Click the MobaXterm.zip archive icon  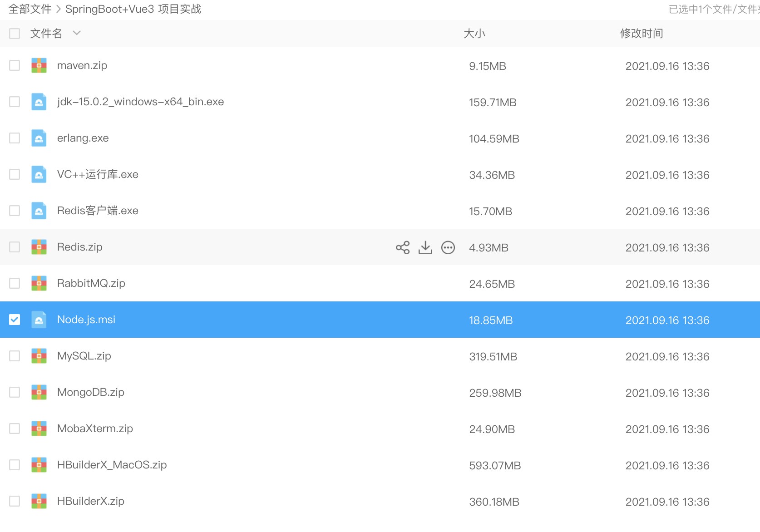(x=39, y=429)
